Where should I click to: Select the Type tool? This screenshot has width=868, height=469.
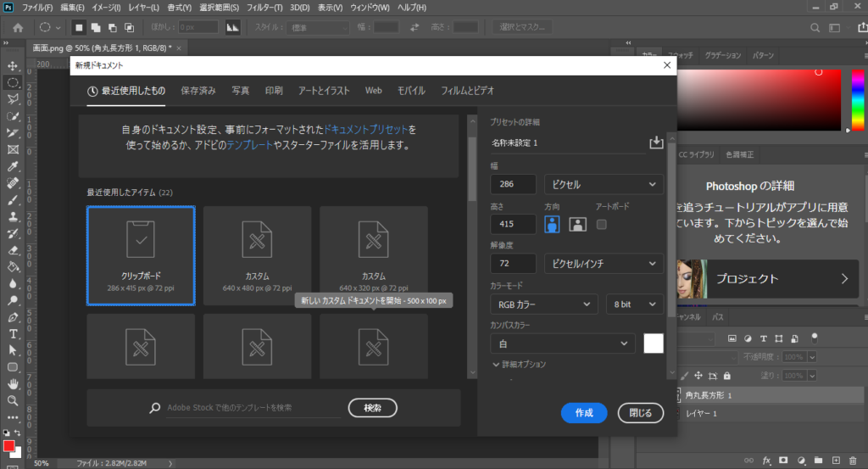tap(13, 334)
